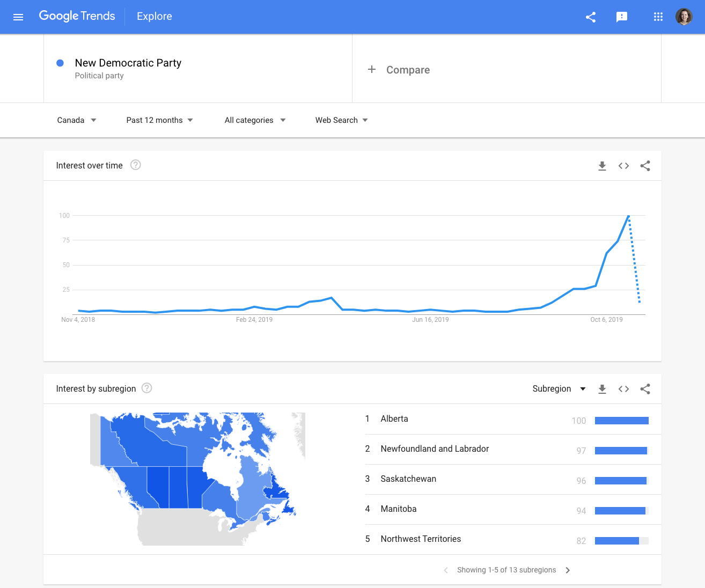Image resolution: width=705 pixels, height=588 pixels.
Task: Click the send feedback icon
Action: [622, 17]
